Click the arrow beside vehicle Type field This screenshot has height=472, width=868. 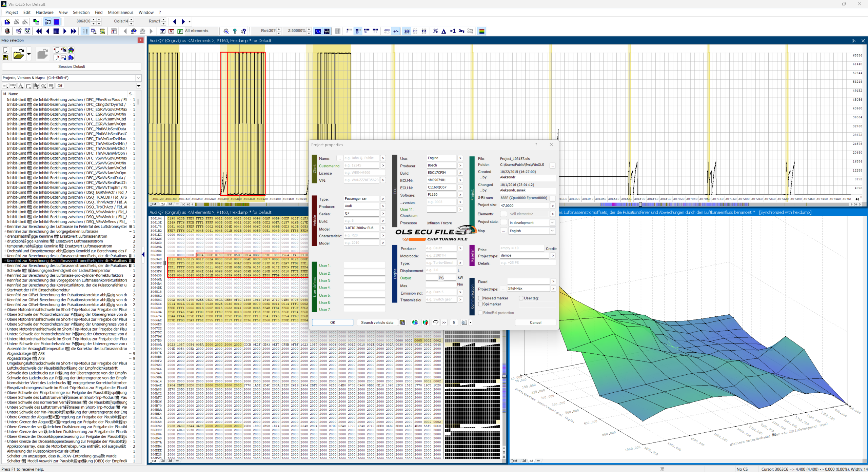click(383, 199)
